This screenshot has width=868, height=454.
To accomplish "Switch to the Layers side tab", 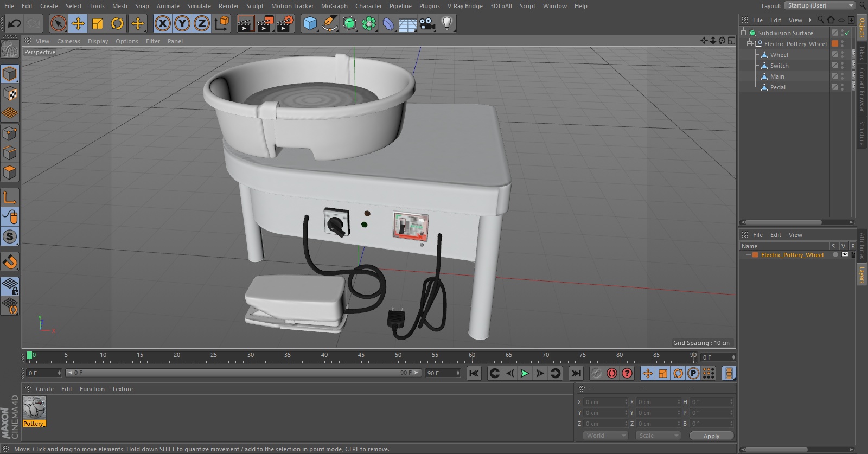I will point(861,274).
